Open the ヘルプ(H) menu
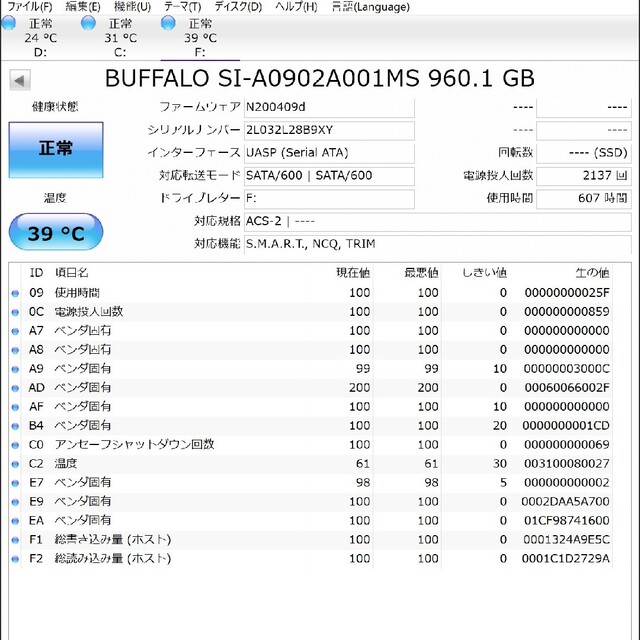 [x=296, y=7]
